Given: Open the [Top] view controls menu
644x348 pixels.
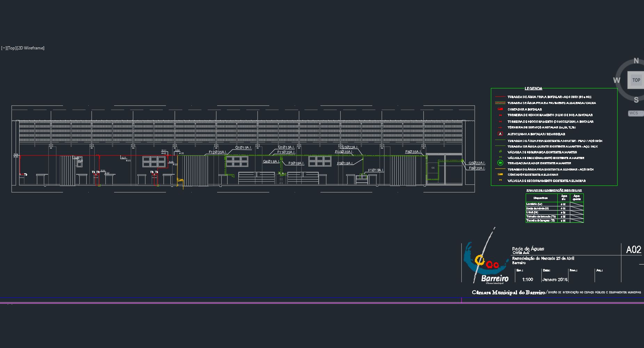Looking at the screenshot, I should point(12,48).
